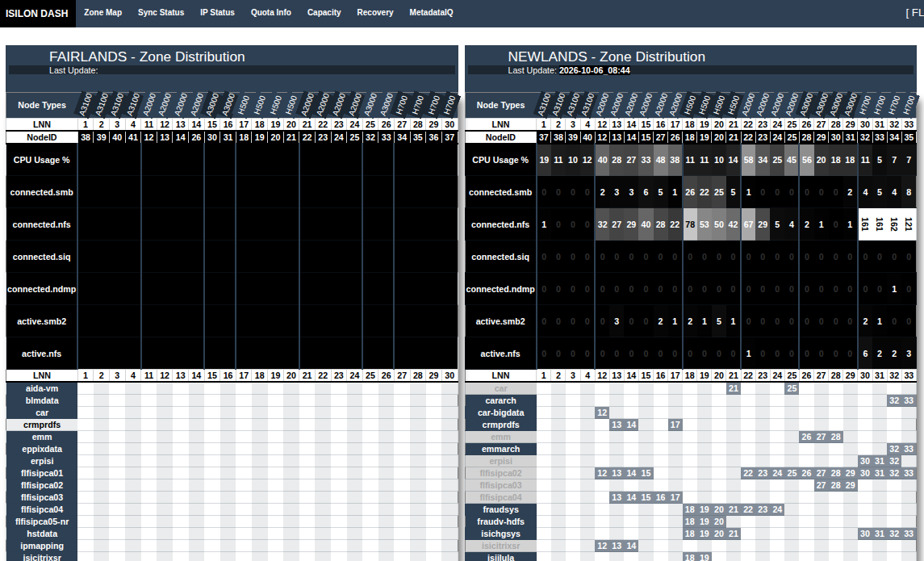Click emmarch zone in NEWLANDS
The width and height of the screenshot is (924, 561).
click(x=500, y=449)
